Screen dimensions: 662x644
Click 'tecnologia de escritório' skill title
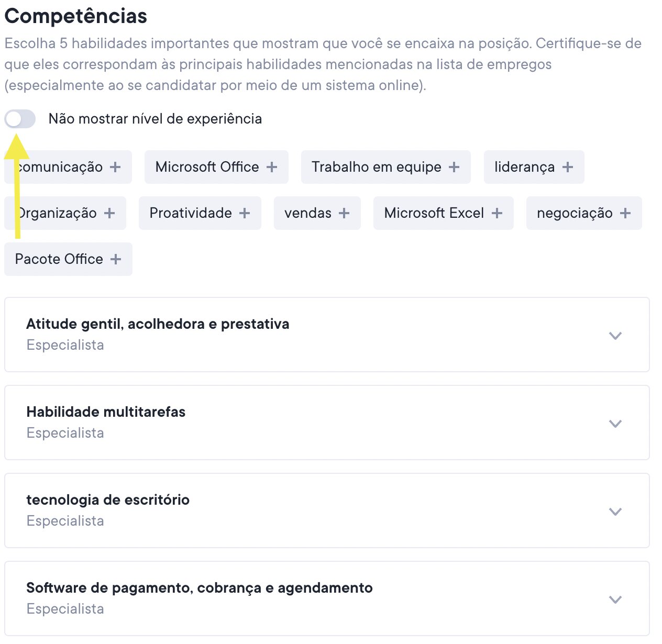pos(108,500)
